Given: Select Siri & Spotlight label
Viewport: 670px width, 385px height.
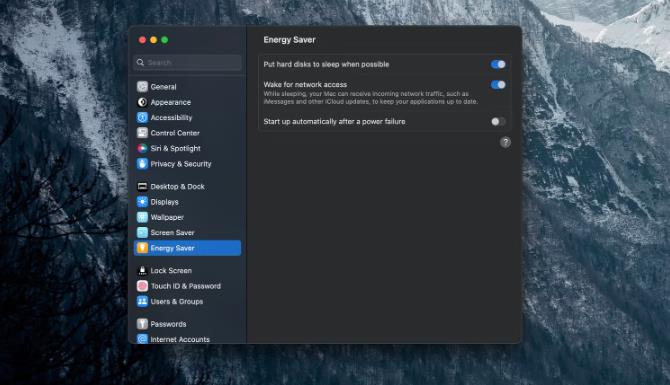Looking at the screenshot, I should (175, 148).
